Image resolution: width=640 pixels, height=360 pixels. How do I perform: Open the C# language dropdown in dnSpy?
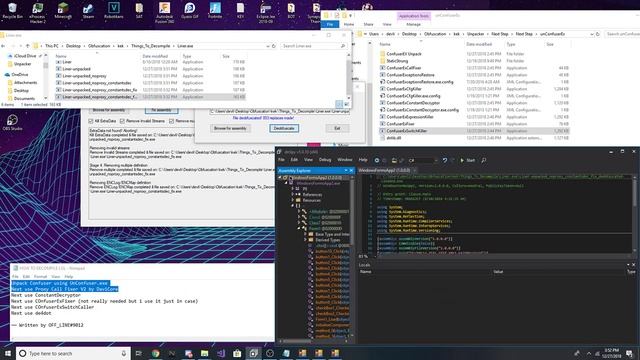tap(422, 160)
